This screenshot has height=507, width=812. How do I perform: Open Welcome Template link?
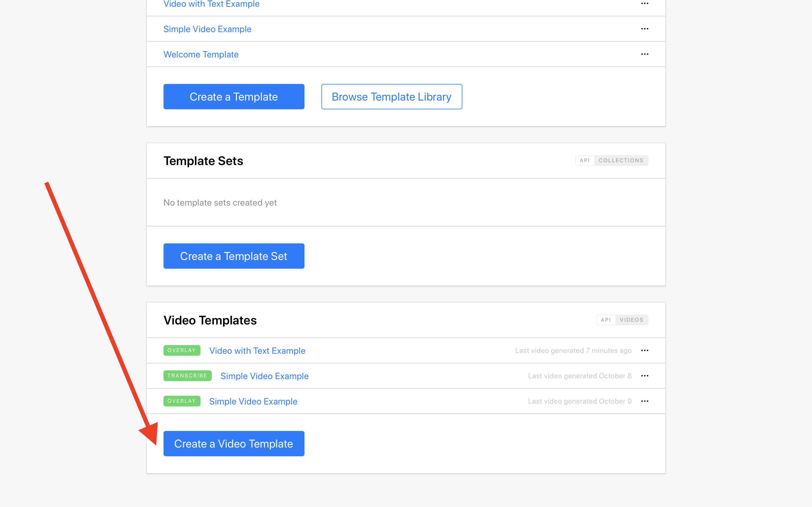click(201, 54)
